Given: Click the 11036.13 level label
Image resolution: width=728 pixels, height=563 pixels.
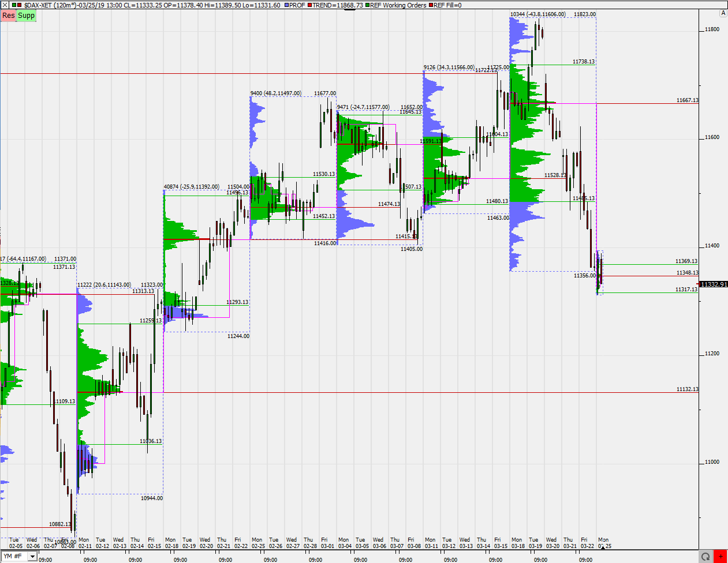Looking at the screenshot, I should tap(151, 441).
